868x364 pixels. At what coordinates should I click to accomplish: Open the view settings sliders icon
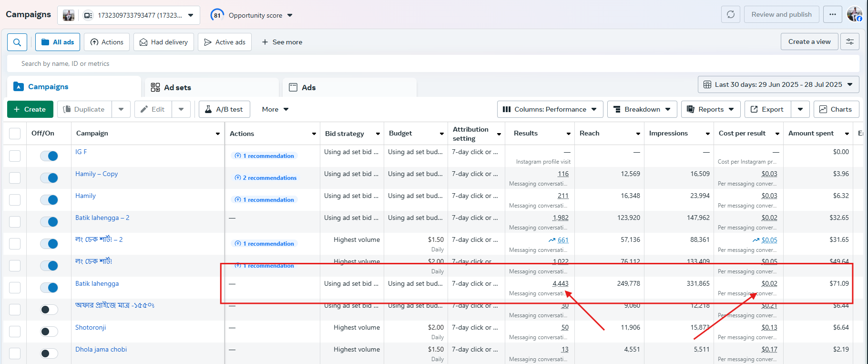[x=849, y=42]
